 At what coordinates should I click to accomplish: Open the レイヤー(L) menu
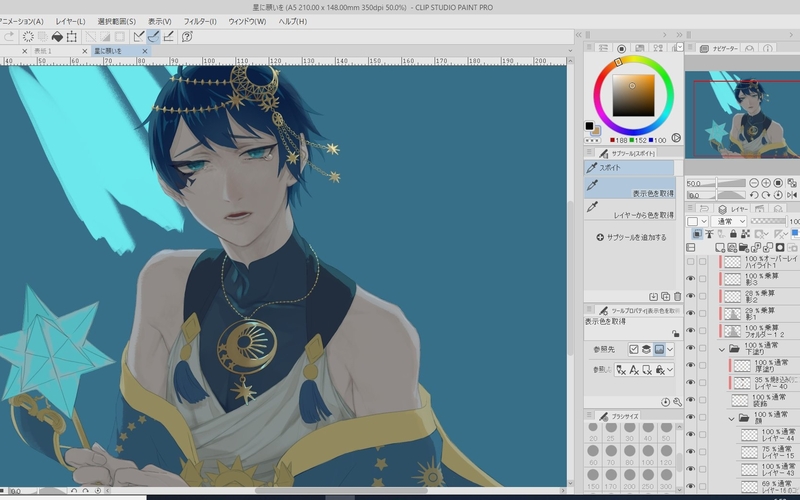click(x=70, y=21)
